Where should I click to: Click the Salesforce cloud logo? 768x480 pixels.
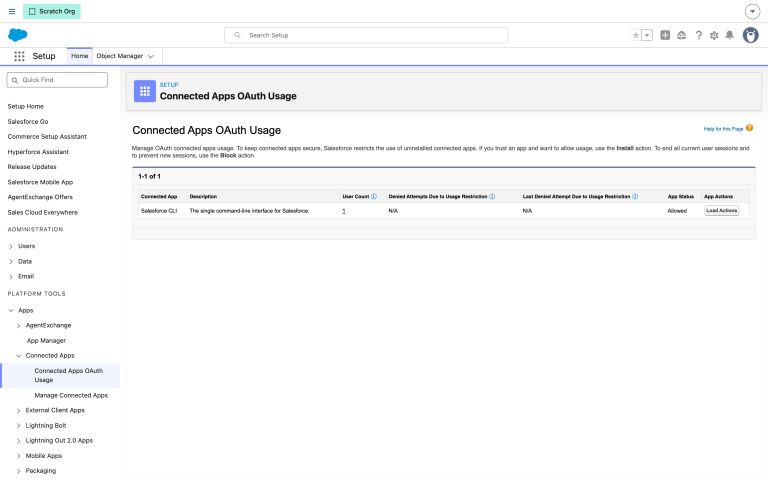(x=18, y=35)
